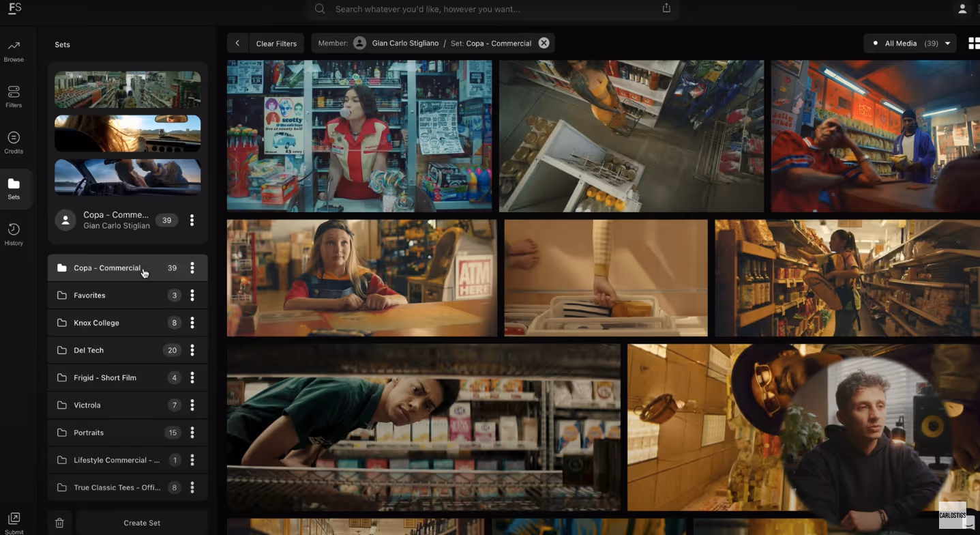Open the car windshield desert preview thumbnail
This screenshot has height=535, width=980.
[x=128, y=133]
